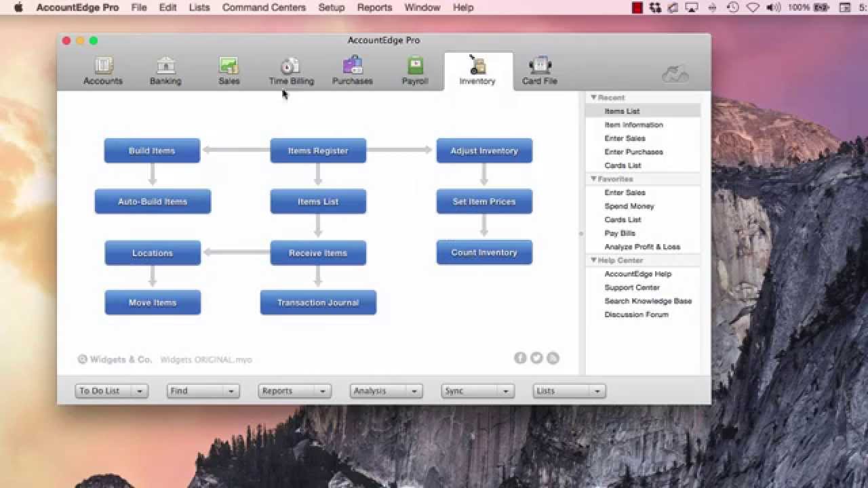The image size is (868, 488).
Task: Click the RSS feed icon
Action: 553,358
